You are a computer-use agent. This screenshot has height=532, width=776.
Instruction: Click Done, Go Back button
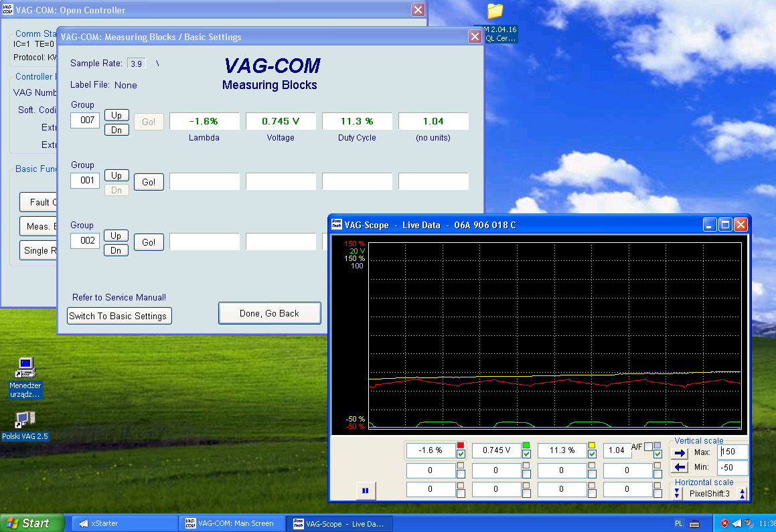(270, 313)
